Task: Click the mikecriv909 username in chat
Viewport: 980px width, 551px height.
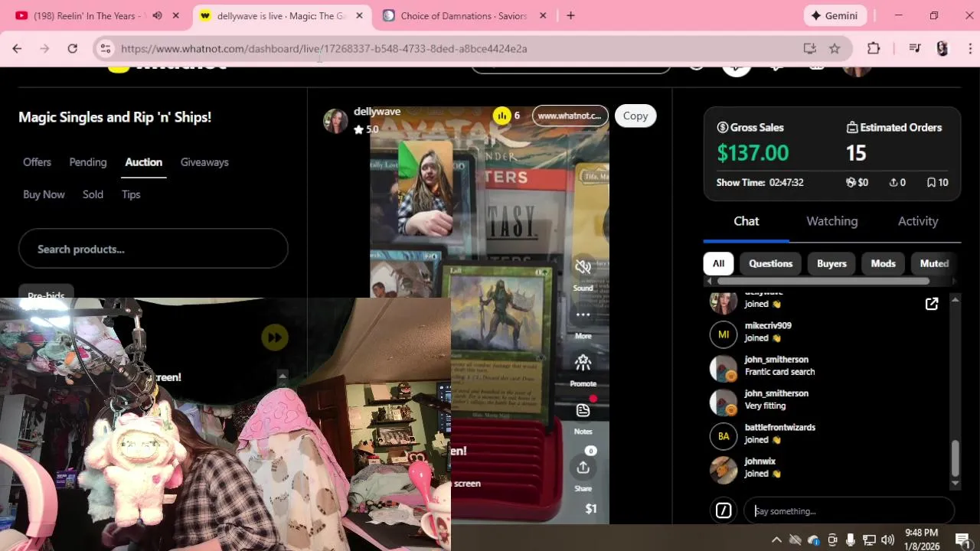Action: click(768, 326)
